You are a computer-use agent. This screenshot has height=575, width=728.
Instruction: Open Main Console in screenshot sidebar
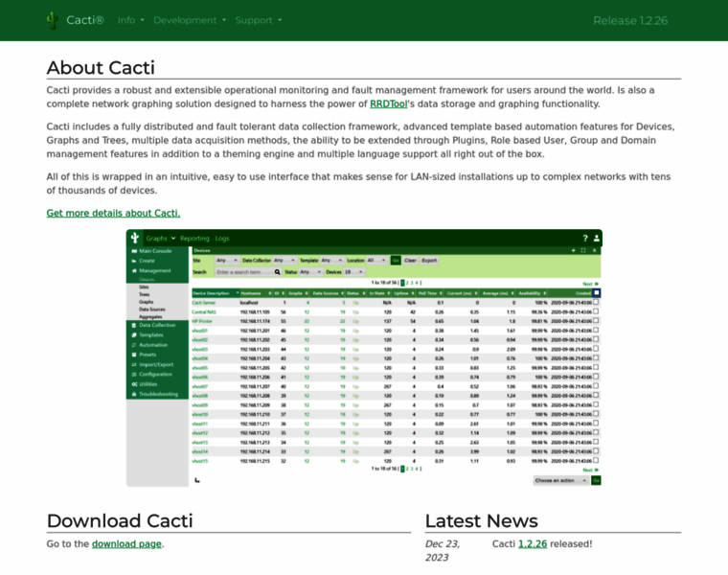point(157,251)
